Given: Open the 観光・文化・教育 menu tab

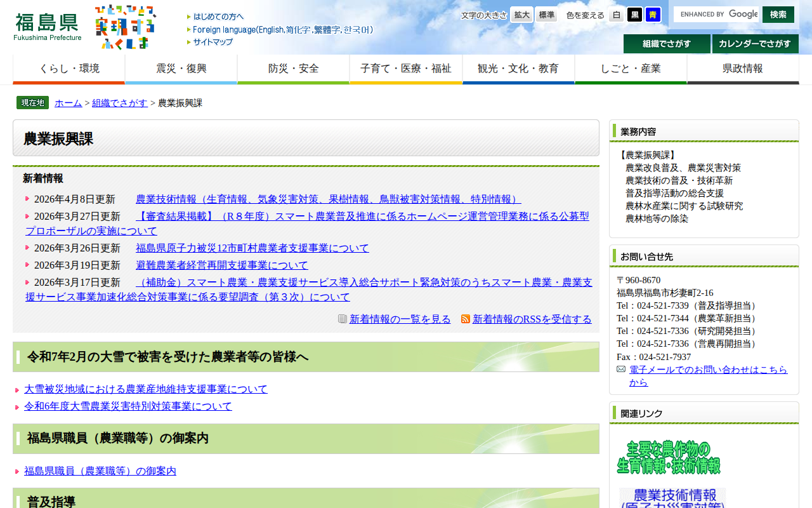Looking at the screenshot, I should [518, 69].
